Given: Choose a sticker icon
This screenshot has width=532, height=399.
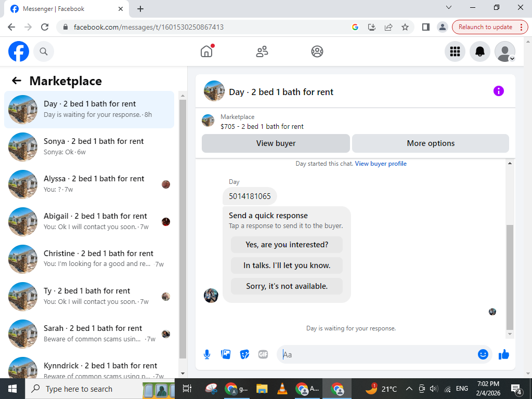Looking at the screenshot, I should (244, 355).
